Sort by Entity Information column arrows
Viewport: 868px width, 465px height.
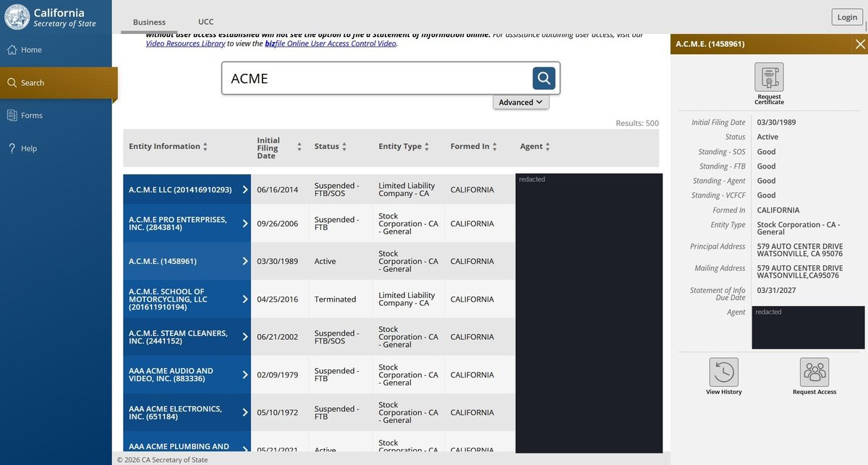[205, 147]
